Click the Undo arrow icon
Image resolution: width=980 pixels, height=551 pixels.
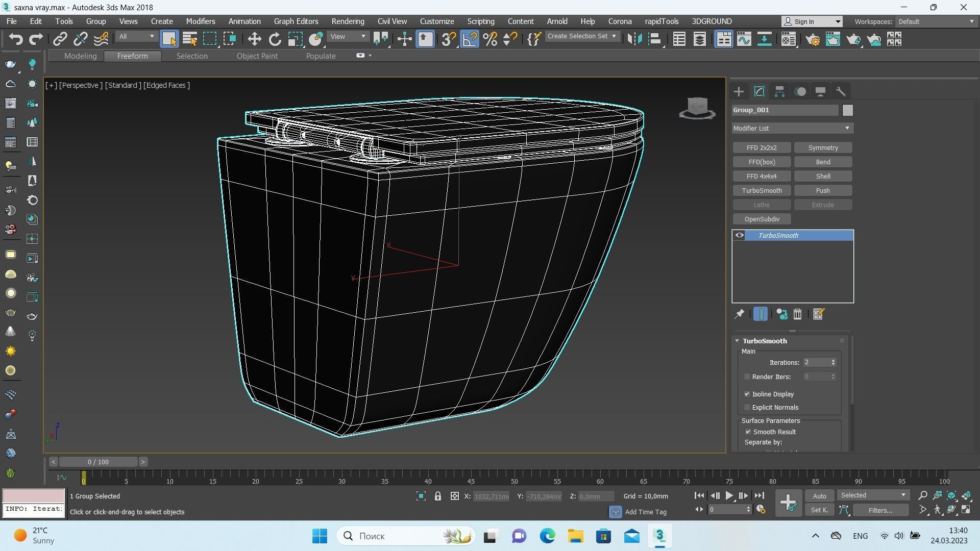pos(15,39)
